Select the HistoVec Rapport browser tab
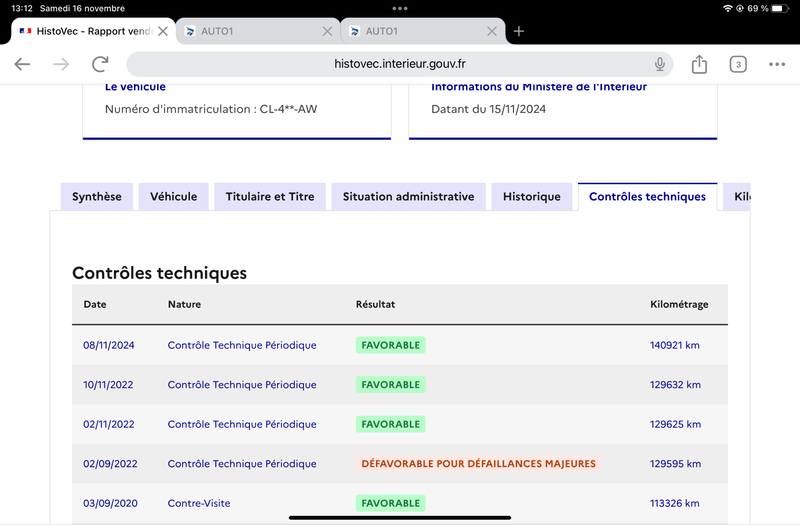Image resolution: width=800 pixels, height=525 pixels. (x=93, y=31)
